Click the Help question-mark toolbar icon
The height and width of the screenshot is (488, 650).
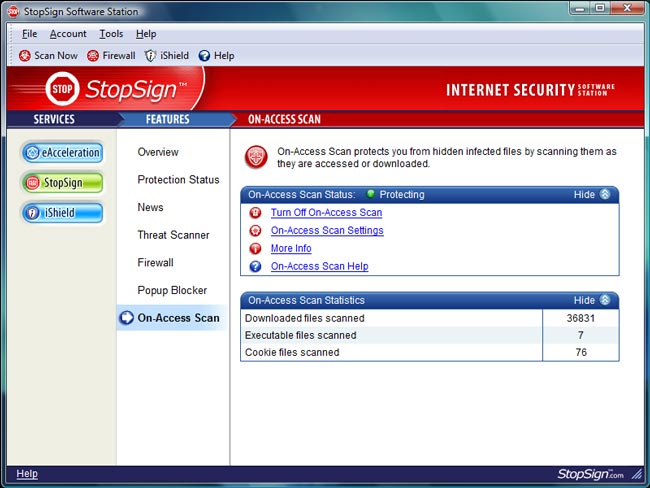[x=204, y=56]
